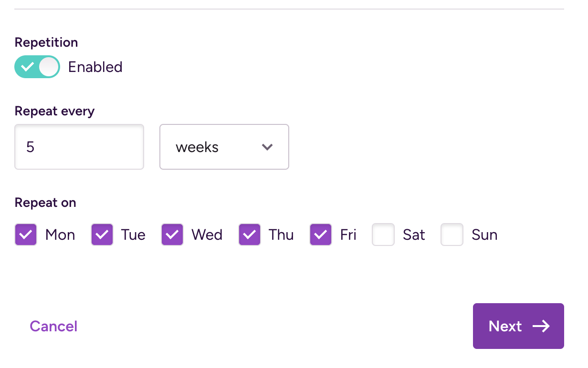Check the Sun checkbox

point(452,234)
